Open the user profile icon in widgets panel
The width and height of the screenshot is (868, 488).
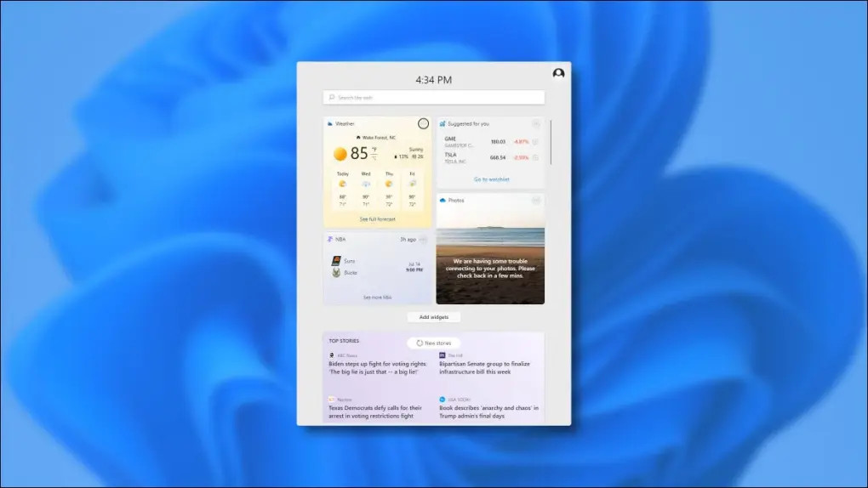click(558, 73)
